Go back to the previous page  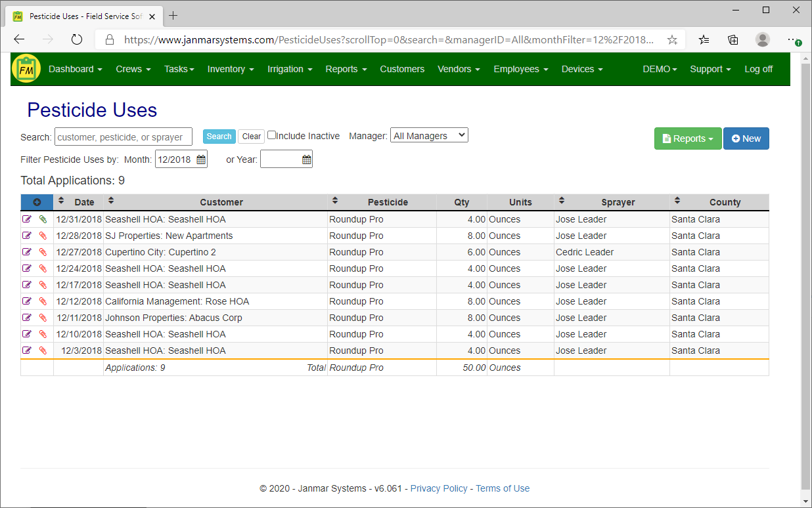click(19, 39)
